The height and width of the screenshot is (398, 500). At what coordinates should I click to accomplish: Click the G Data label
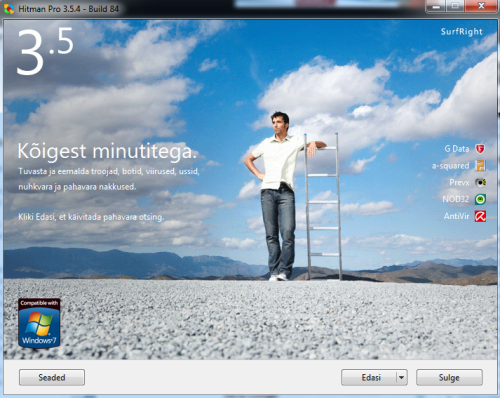click(457, 149)
